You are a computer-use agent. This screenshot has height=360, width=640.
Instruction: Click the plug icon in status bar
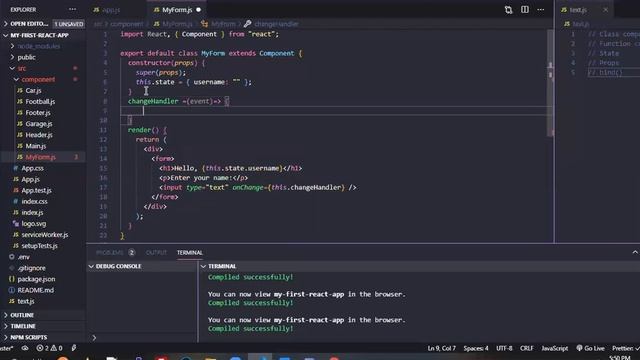(74, 348)
